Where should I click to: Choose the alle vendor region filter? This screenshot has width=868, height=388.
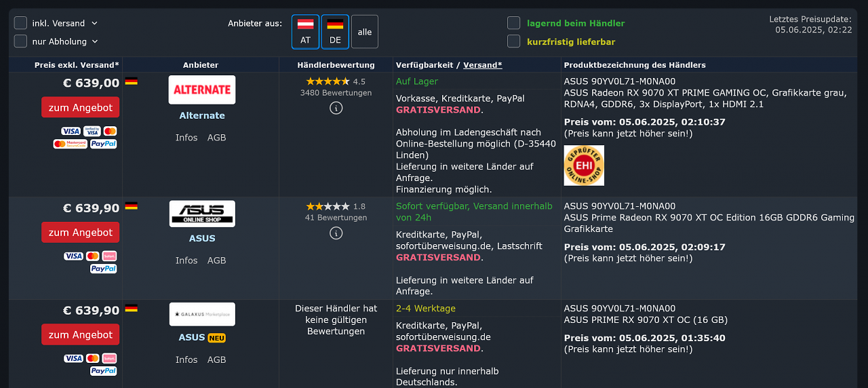pyautogui.click(x=365, y=32)
